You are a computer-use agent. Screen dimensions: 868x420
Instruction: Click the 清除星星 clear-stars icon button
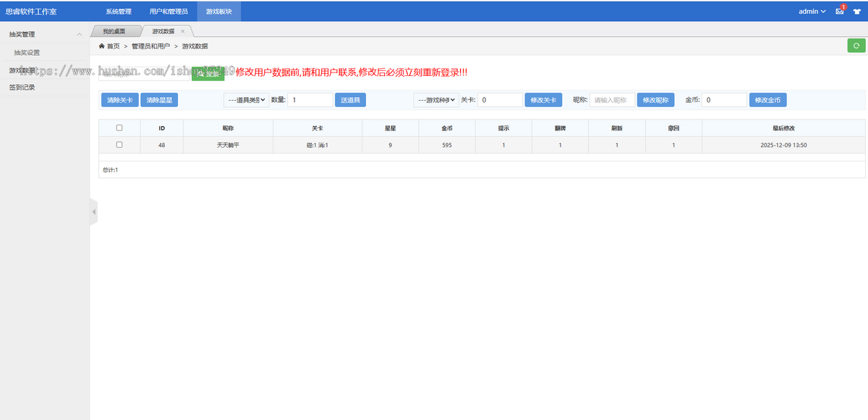pyautogui.click(x=158, y=100)
